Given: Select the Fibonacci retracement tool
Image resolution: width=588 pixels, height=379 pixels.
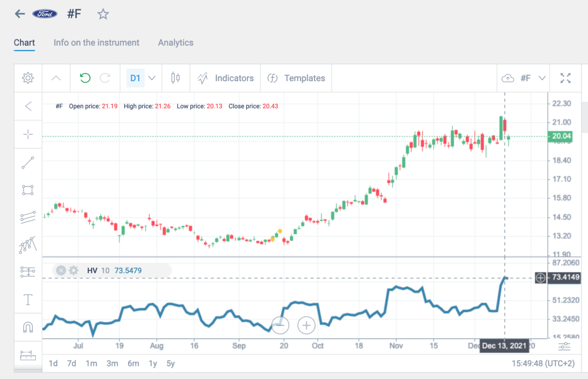Looking at the screenshot, I should click(28, 271).
